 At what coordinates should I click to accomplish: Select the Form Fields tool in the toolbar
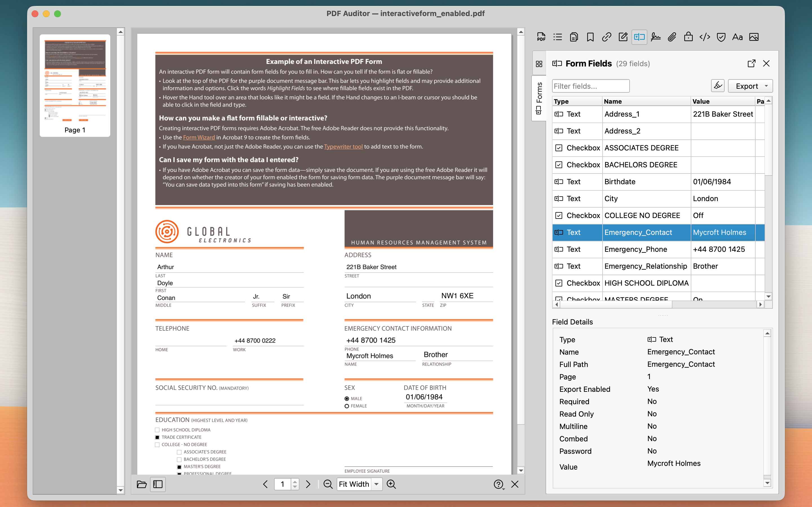pyautogui.click(x=639, y=37)
